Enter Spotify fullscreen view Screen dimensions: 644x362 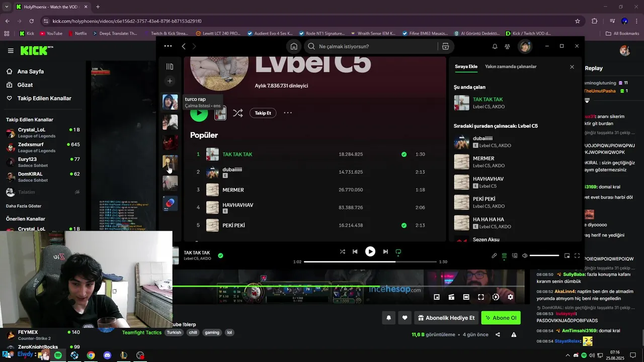click(x=577, y=255)
